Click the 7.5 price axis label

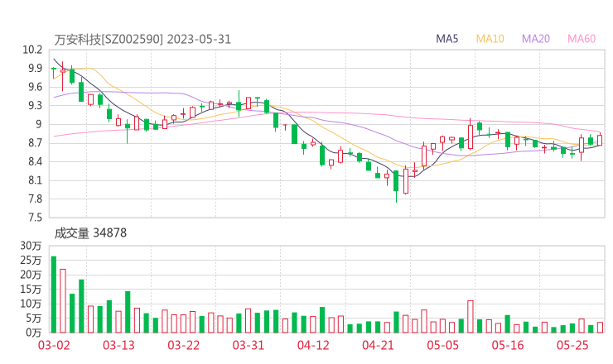[x=35, y=218]
